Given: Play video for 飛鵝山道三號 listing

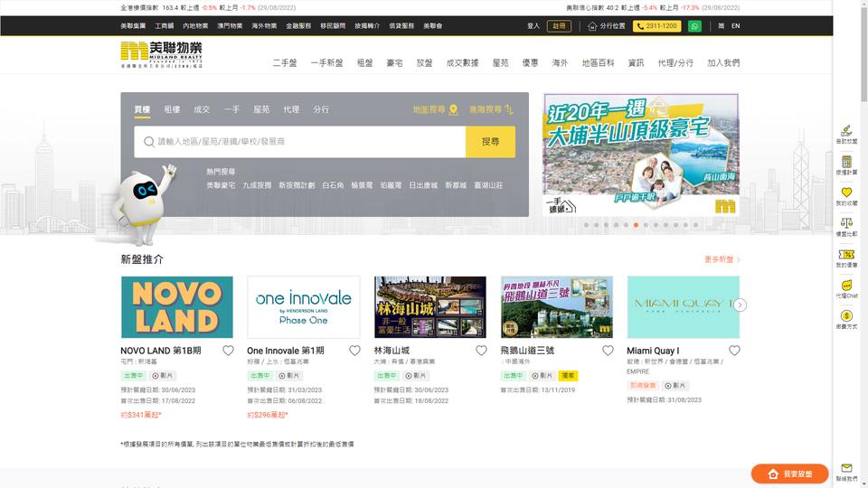Looking at the screenshot, I should (x=542, y=376).
